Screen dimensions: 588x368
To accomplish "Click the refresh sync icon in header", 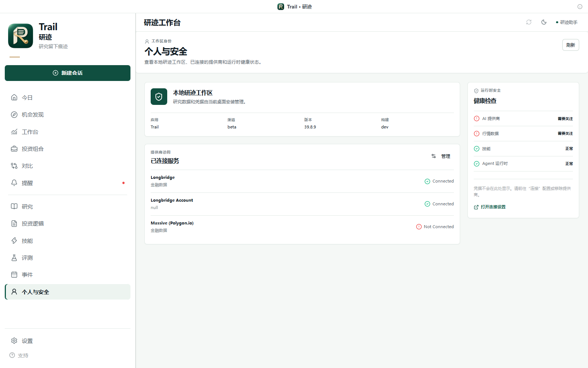I will [529, 22].
